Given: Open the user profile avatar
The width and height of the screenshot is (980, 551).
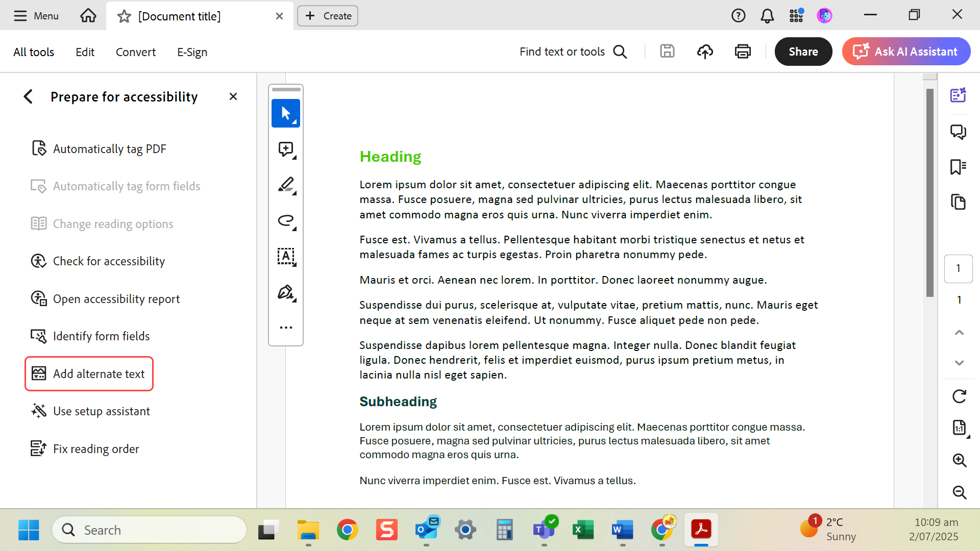Looking at the screenshot, I should pyautogui.click(x=824, y=16).
